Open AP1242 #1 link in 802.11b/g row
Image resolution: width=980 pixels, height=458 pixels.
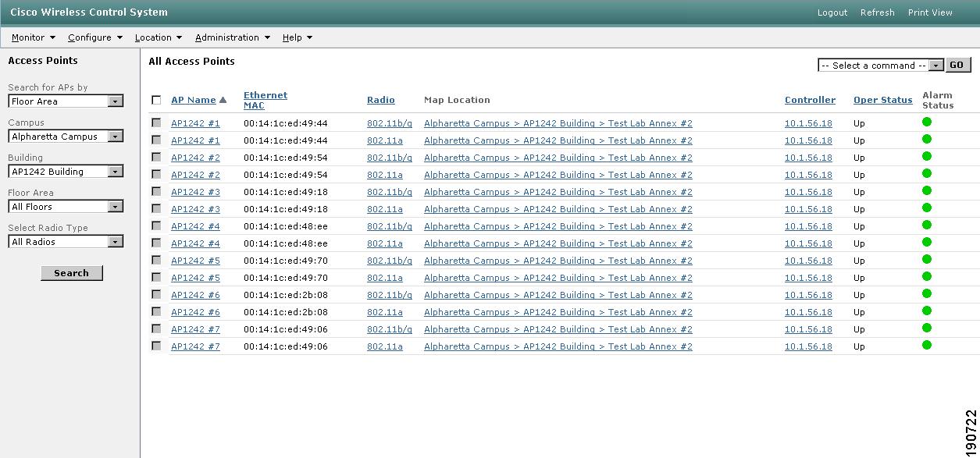195,123
